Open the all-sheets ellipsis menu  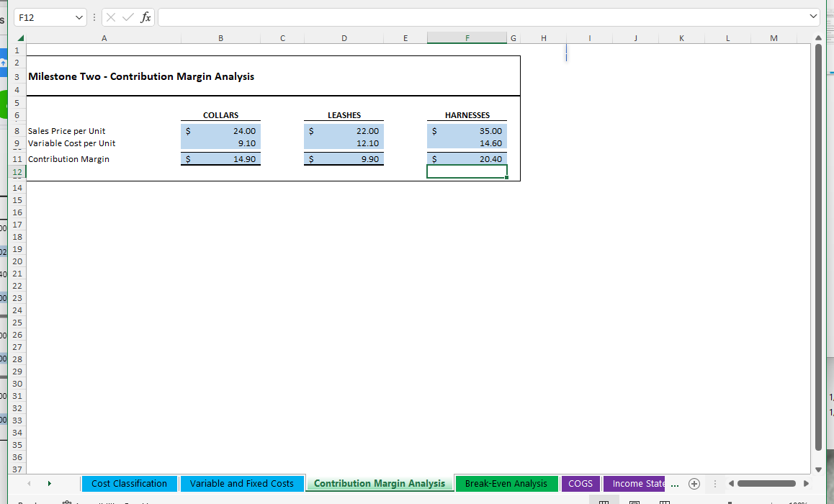point(675,484)
